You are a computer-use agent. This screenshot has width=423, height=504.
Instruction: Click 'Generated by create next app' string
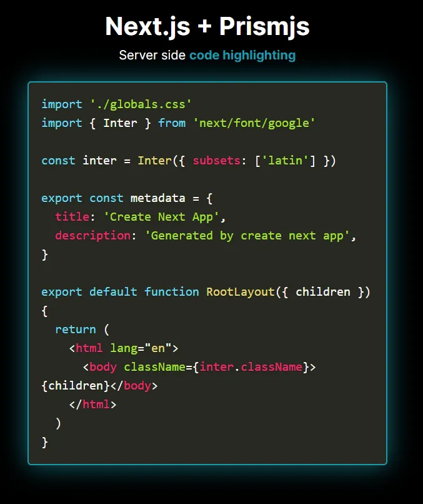[x=247, y=236]
